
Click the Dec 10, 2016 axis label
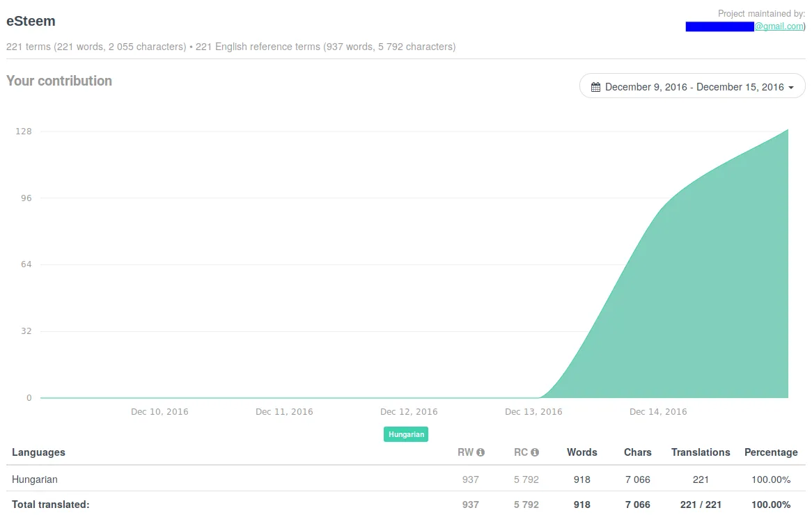(x=159, y=412)
